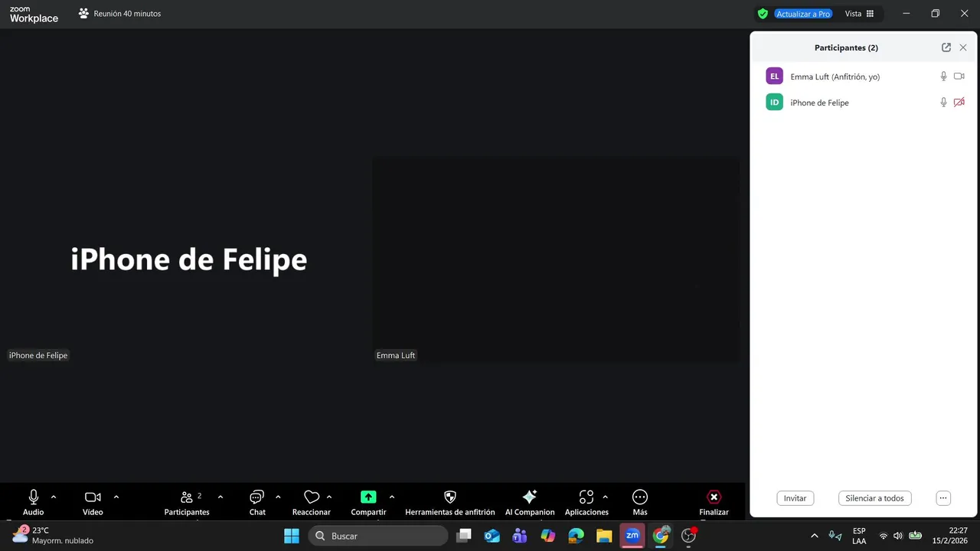980x551 pixels.
Task: Open Microsoft Teams from the taskbar
Action: 520,536
